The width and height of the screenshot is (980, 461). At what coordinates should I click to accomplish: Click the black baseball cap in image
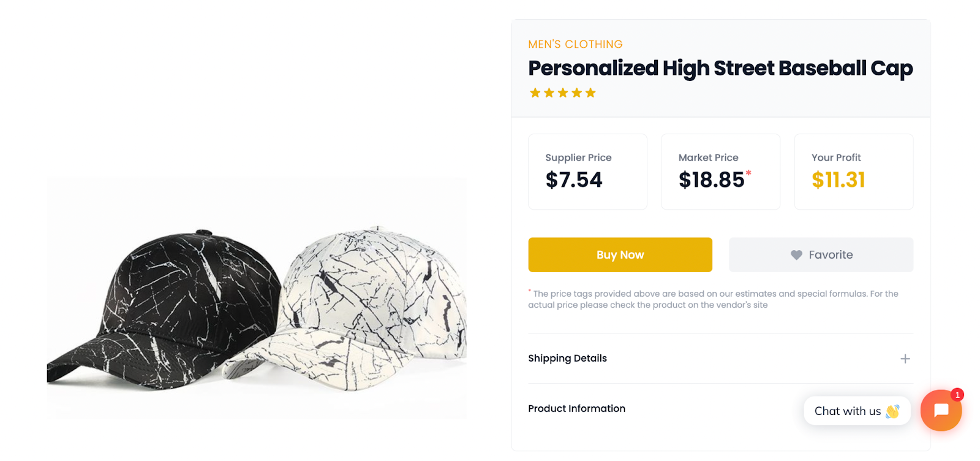159,307
